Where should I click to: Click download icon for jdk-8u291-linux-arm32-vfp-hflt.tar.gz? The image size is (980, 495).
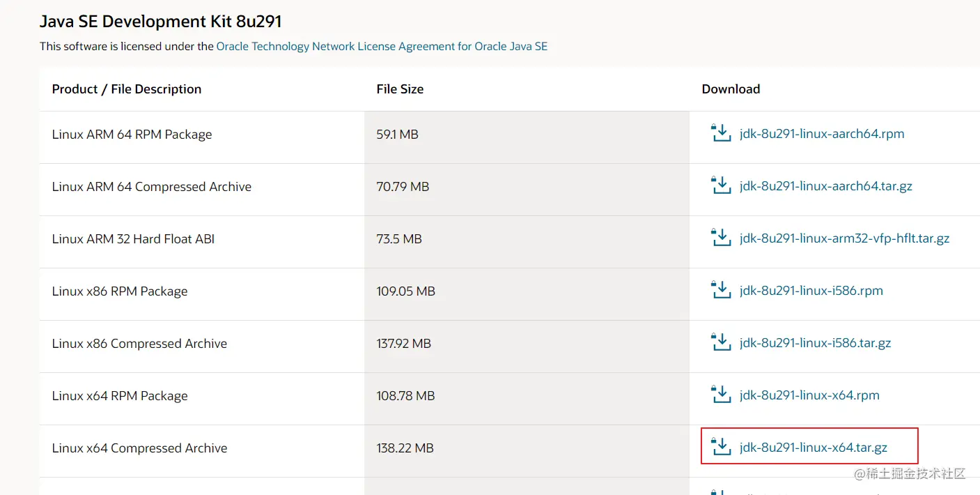tap(720, 237)
